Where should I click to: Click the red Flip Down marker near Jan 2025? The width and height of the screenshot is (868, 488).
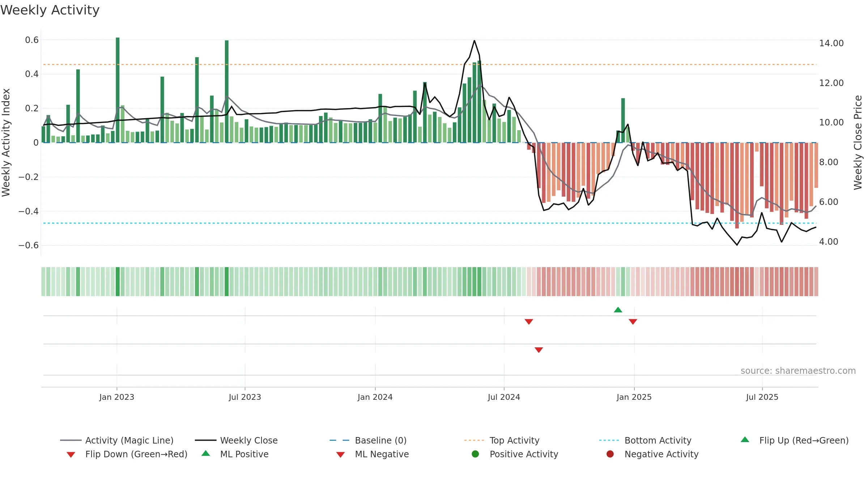point(633,322)
